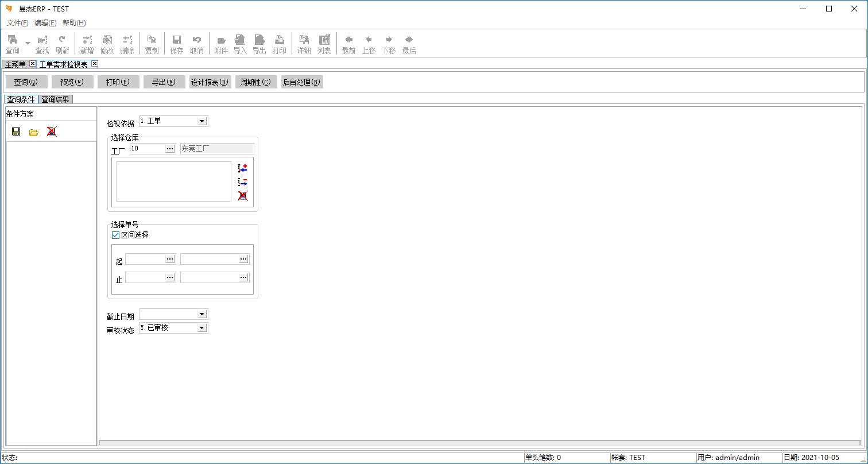Screen dimensions: 868x464
Task: Open the dropdown arrow beside 查询 toolbar icon
Action: point(28,44)
